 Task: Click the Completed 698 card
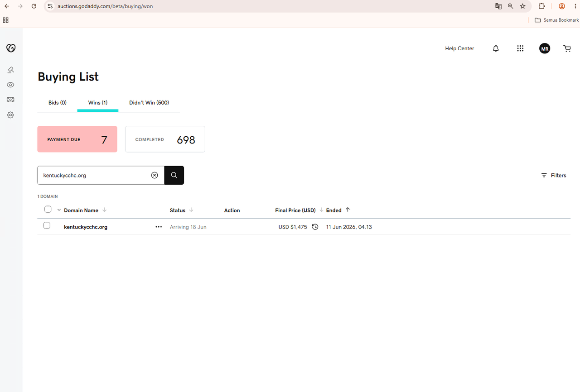tap(165, 139)
